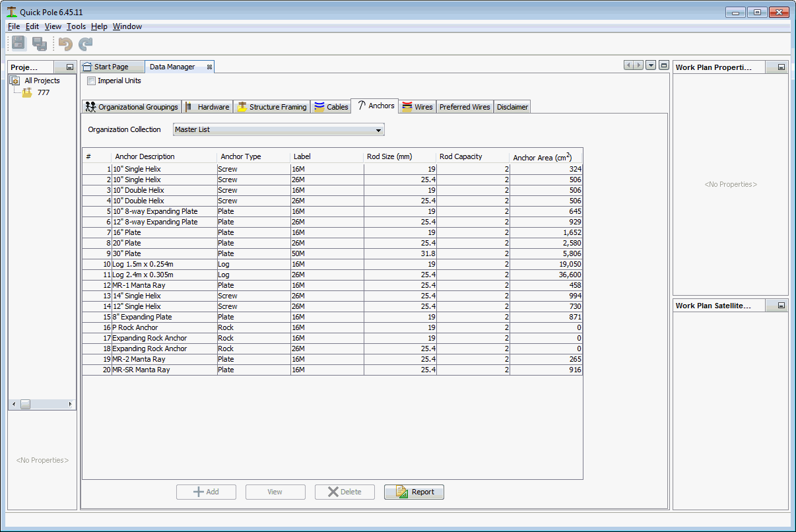796x532 pixels.
Task: Click the Quick Pole title bar icon
Action: 12,12
